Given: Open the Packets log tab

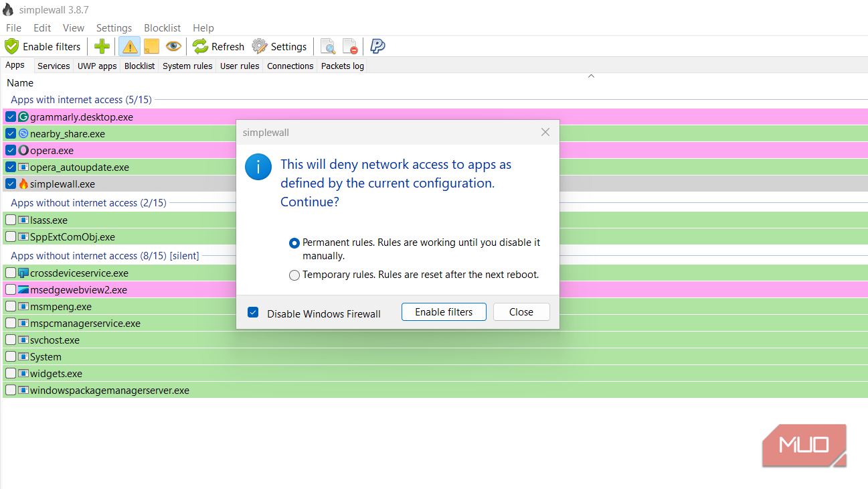Looking at the screenshot, I should [x=342, y=66].
